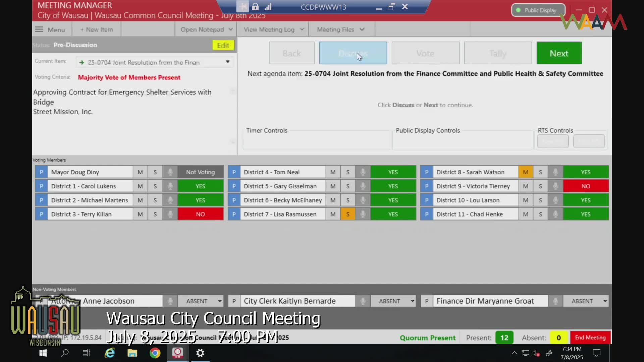Toggle mover M for District 8 Sarah Watson
This screenshot has height=362, width=644.
coord(525,172)
